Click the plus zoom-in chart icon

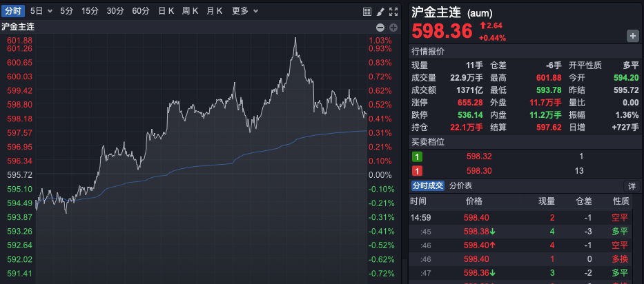(x=393, y=27)
